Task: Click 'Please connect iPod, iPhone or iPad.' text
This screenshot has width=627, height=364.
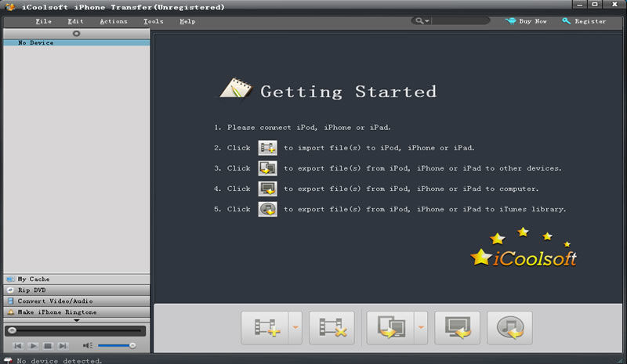Action: point(309,128)
